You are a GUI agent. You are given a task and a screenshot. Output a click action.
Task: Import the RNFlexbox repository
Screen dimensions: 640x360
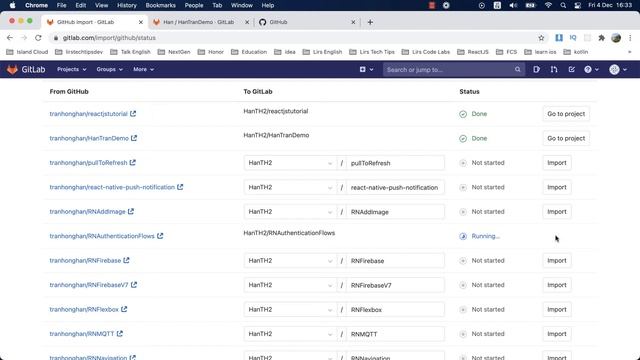click(x=557, y=309)
